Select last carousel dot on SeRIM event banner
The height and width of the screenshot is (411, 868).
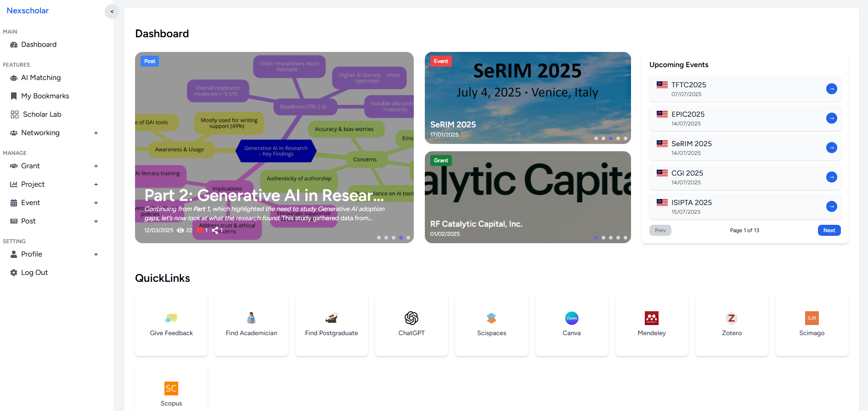point(625,138)
